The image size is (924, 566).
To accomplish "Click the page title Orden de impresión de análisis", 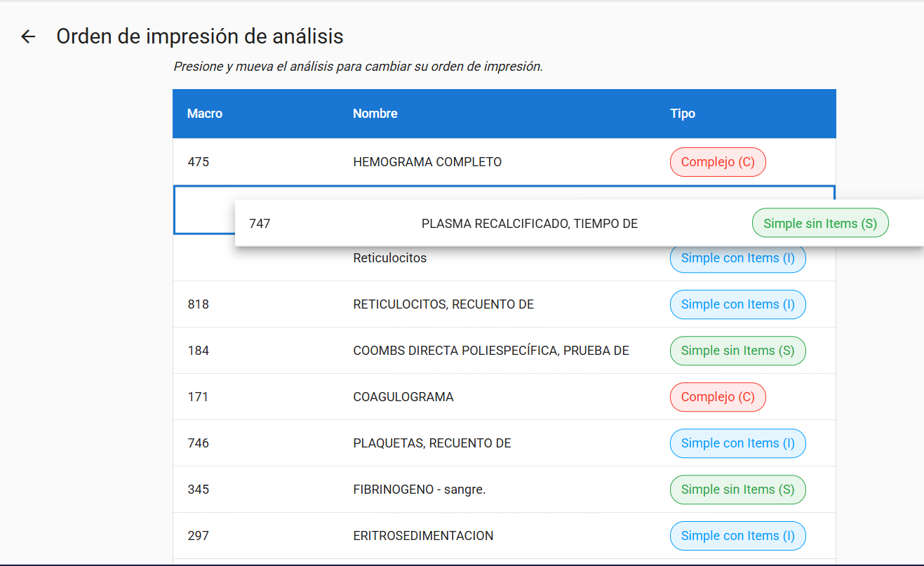I will [200, 36].
